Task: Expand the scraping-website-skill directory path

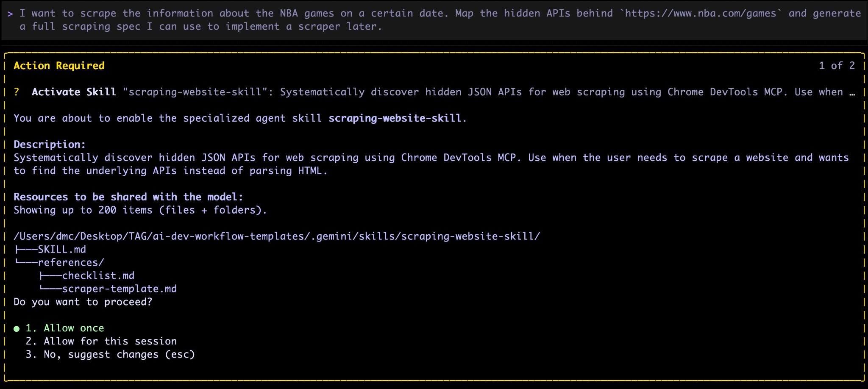Action: [x=276, y=236]
